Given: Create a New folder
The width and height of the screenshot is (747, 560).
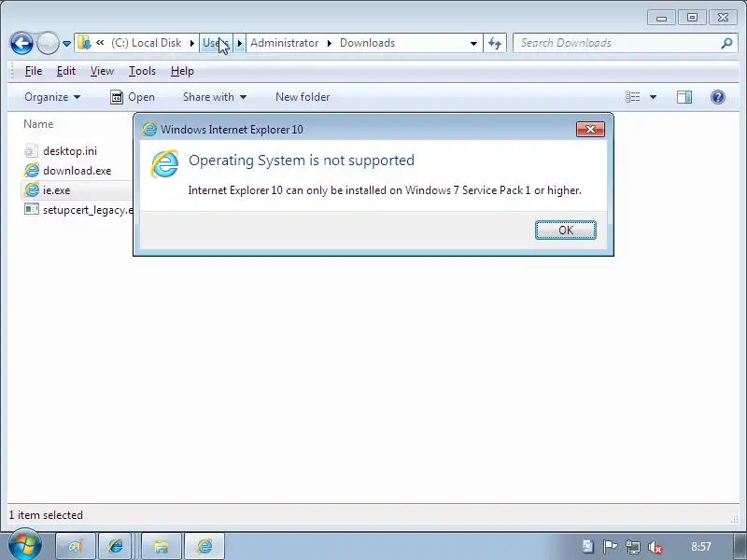Looking at the screenshot, I should [303, 97].
